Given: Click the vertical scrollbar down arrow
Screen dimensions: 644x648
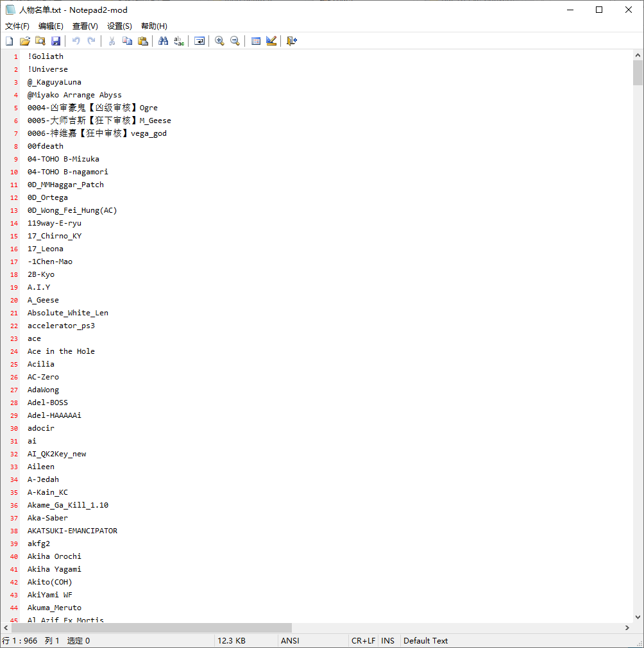Looking at the screenshot, I should point(638,617).
